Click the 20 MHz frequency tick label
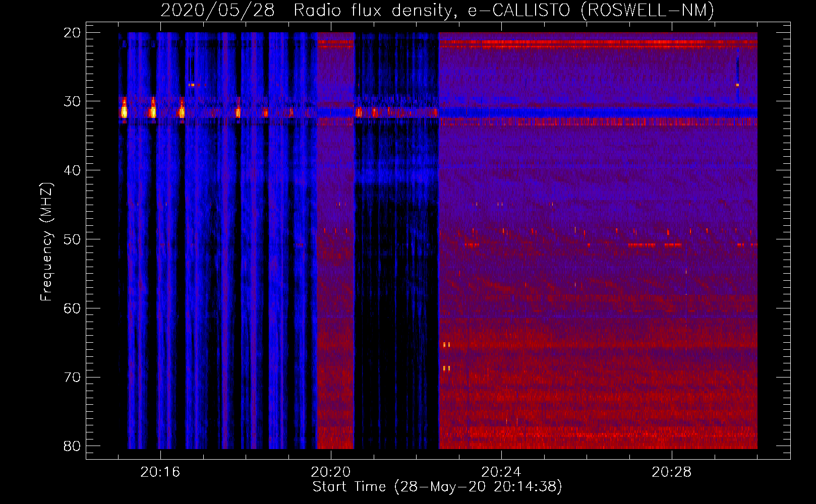This screenshot has height=504, width=816. 72,33
